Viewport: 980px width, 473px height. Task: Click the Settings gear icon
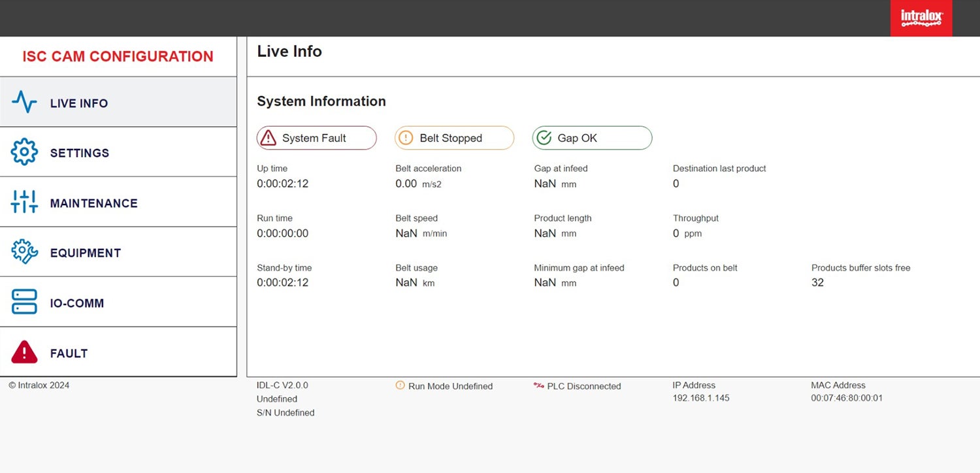(24, 152)
